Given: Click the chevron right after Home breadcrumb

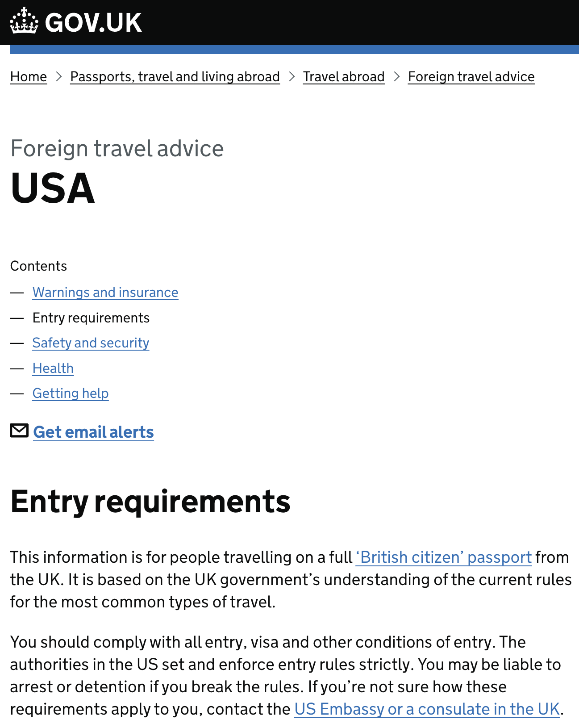Looking at the screenshot, I should (58, 77).
